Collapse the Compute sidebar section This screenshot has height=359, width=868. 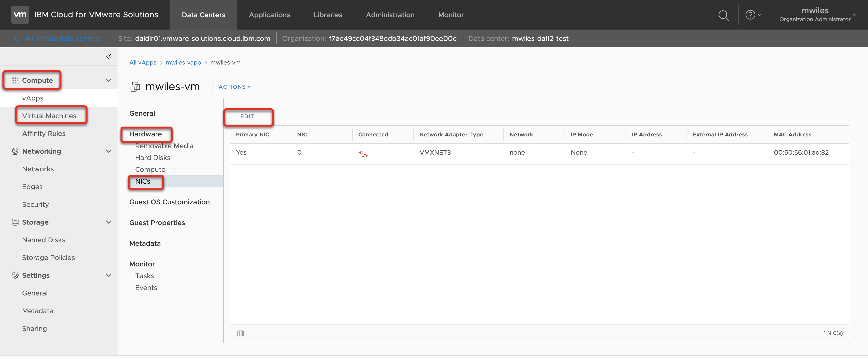coord(108,80)
